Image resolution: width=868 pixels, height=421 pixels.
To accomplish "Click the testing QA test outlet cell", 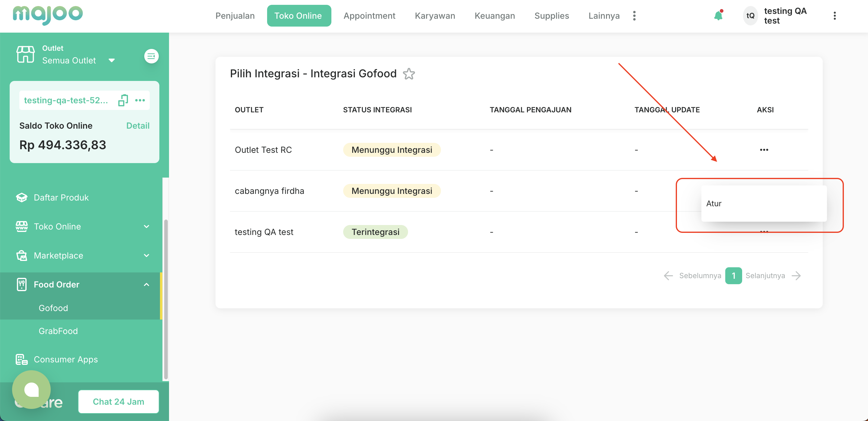I will coord(264,232).
